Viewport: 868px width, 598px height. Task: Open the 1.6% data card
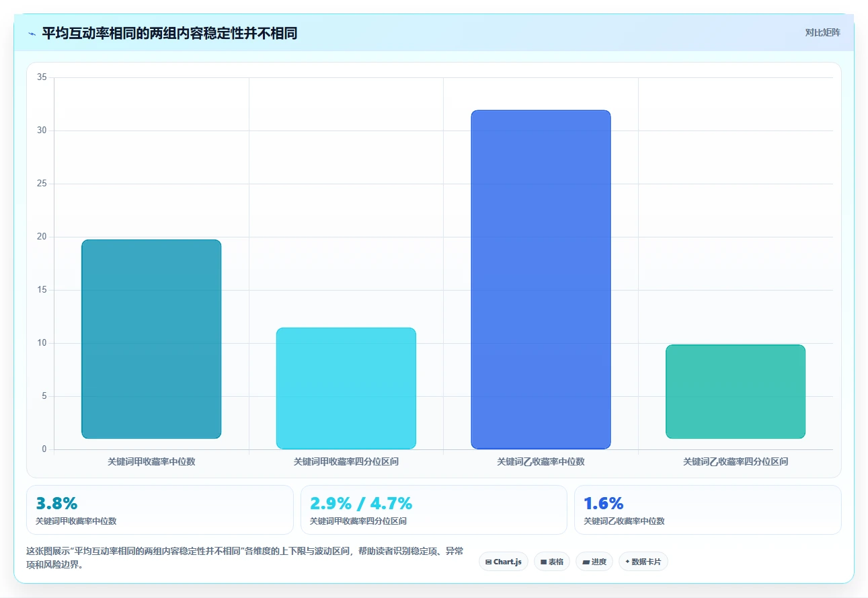tap(708, 510)
